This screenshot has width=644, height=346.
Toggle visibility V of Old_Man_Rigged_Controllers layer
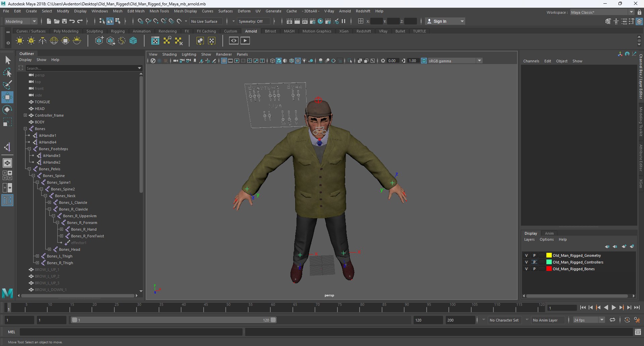(526, 262)
